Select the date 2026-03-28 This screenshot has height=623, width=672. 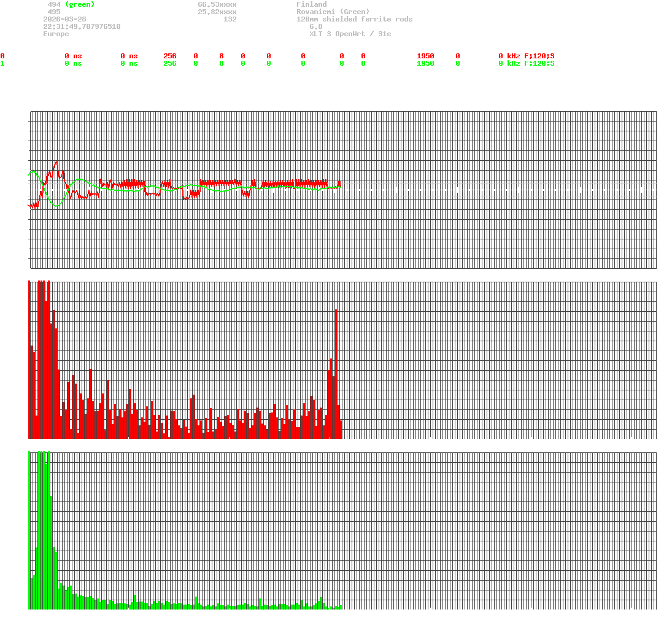(x=64, y=19)
